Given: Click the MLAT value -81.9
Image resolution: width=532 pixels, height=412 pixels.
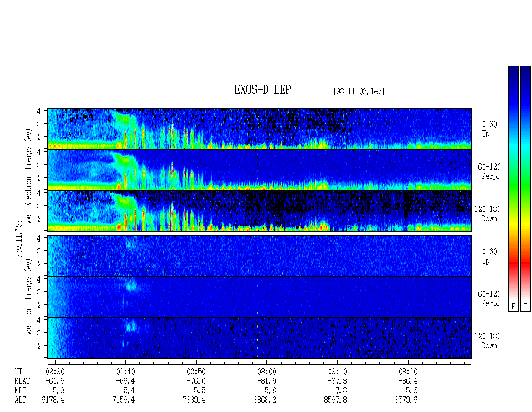Looking at the screenshot, I should tap(266, 381).
